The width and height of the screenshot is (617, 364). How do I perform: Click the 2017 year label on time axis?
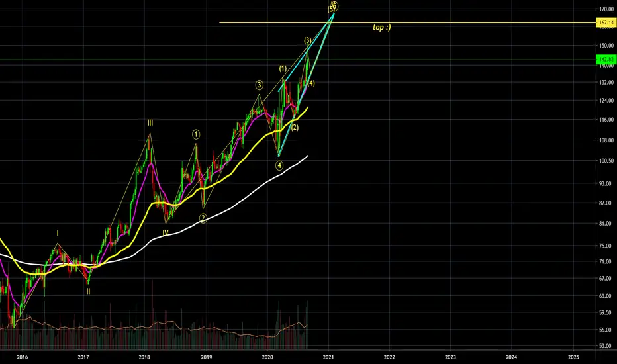[83, 357]
